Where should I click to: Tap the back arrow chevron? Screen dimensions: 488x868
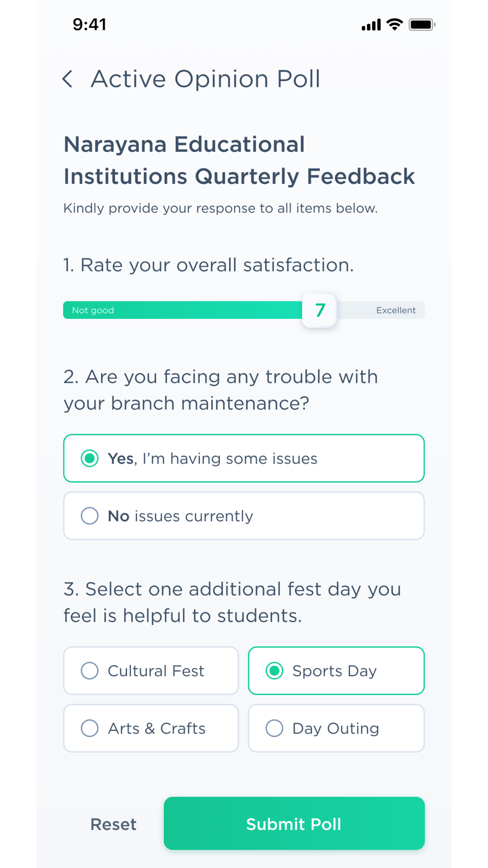68,79
